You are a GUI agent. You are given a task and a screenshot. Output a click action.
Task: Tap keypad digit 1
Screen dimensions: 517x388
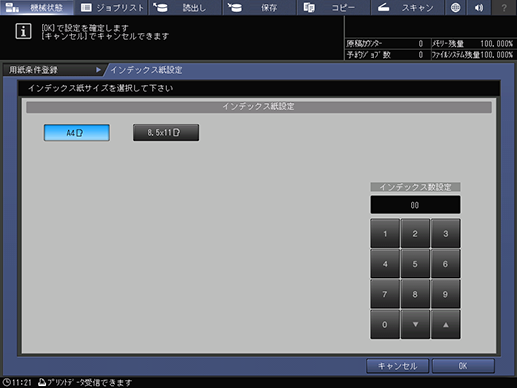385,233
